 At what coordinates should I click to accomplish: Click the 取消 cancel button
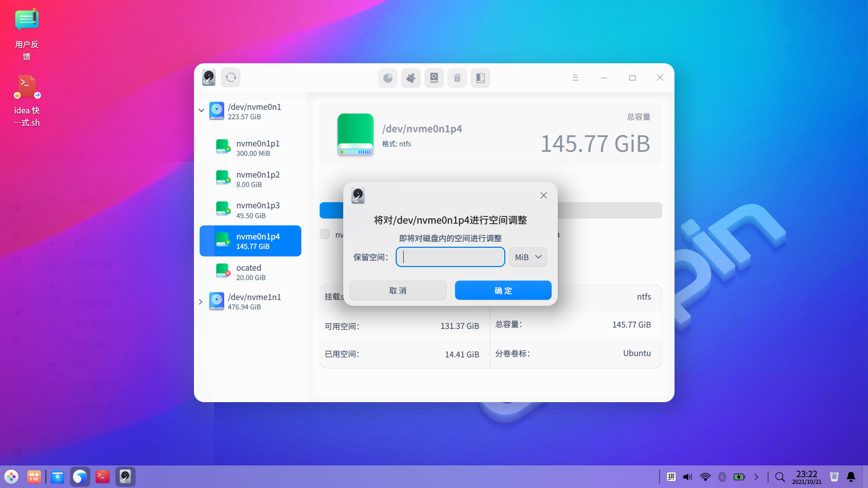pos(398,291)
